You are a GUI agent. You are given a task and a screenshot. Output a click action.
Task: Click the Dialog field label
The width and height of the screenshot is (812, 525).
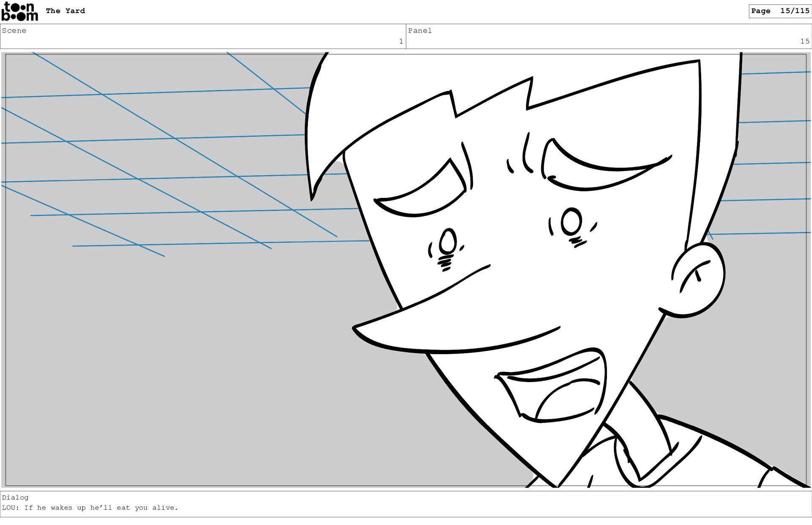15,498
